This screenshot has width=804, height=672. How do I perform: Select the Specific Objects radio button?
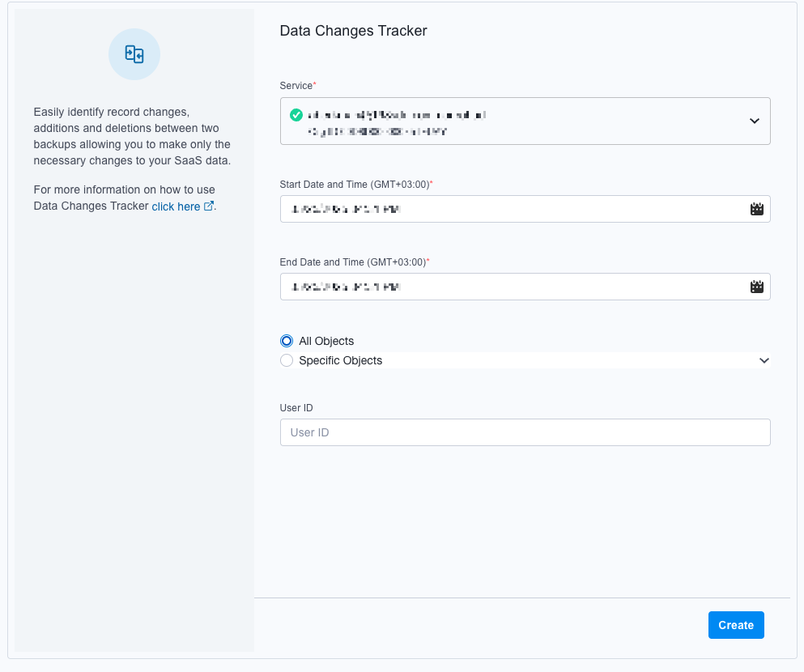(287, 360)
